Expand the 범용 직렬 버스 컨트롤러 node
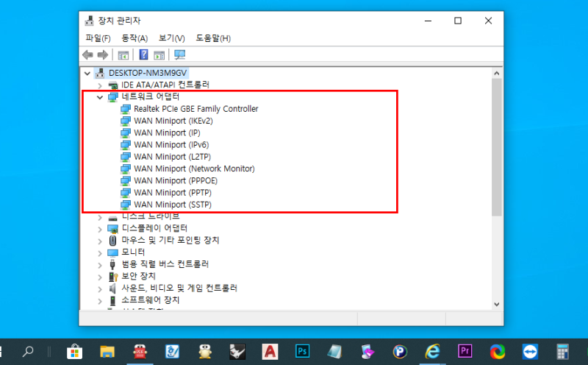Screen dimensions: 588x365 [100, 265]
